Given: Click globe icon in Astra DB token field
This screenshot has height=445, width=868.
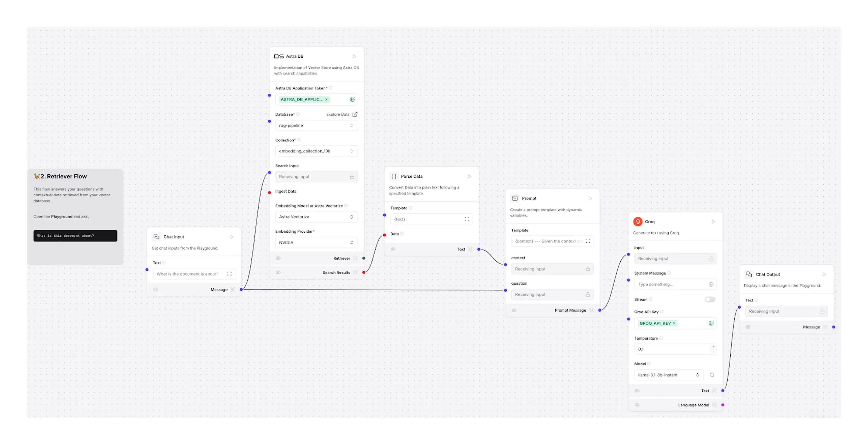Looking at the screenshot, I should (352, 99).
